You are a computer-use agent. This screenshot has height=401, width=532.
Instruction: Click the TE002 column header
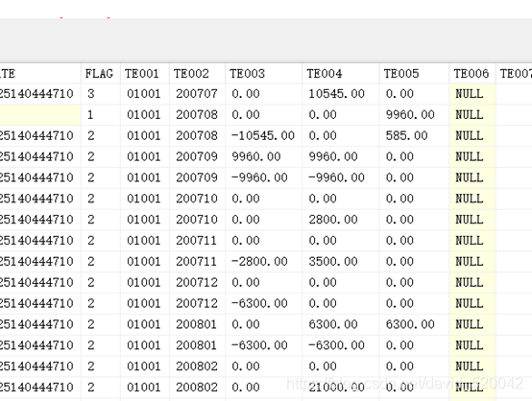197,74
